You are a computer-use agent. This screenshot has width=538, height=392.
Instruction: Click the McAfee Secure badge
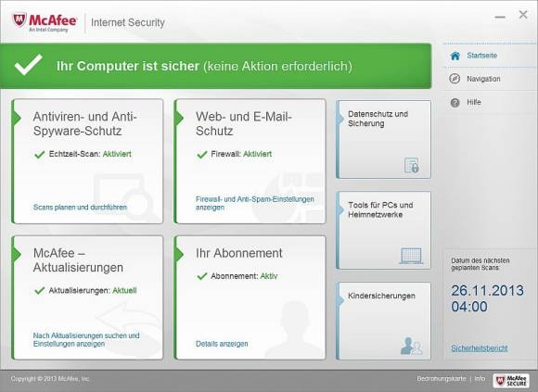click(511, 380)
